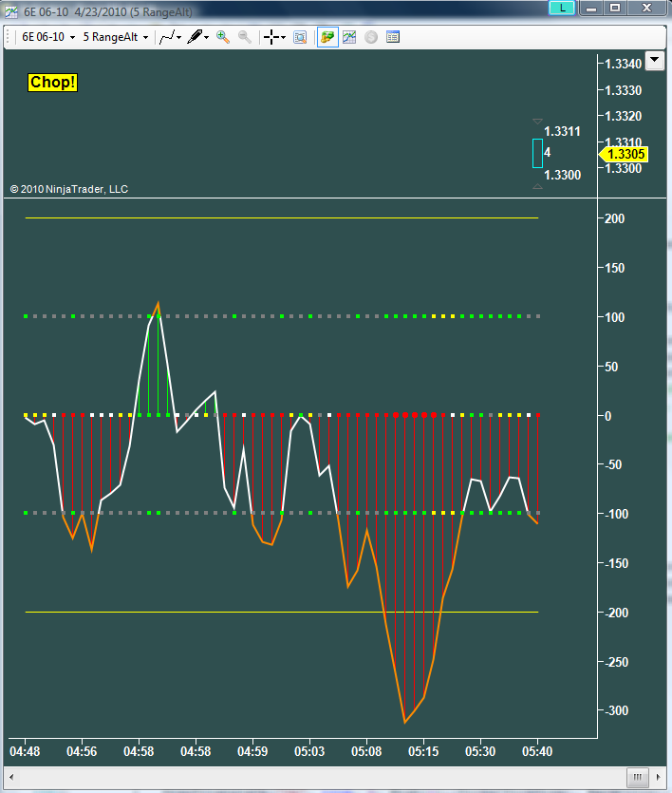The image size is (672, 793).
Task: Click the toolbar grip handle
Action: [9, 37]
